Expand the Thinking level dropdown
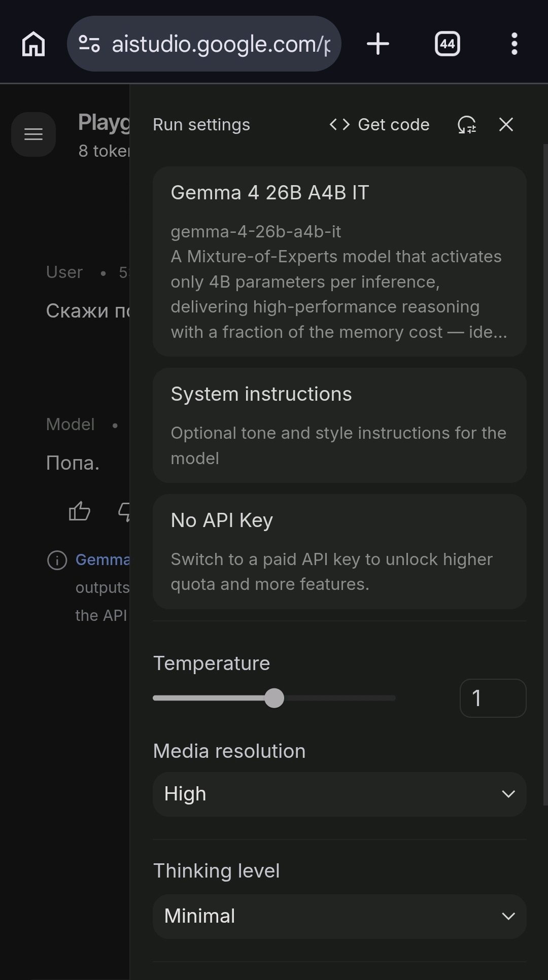Screen dimensions: 548x980 click(x=339, y=917)
